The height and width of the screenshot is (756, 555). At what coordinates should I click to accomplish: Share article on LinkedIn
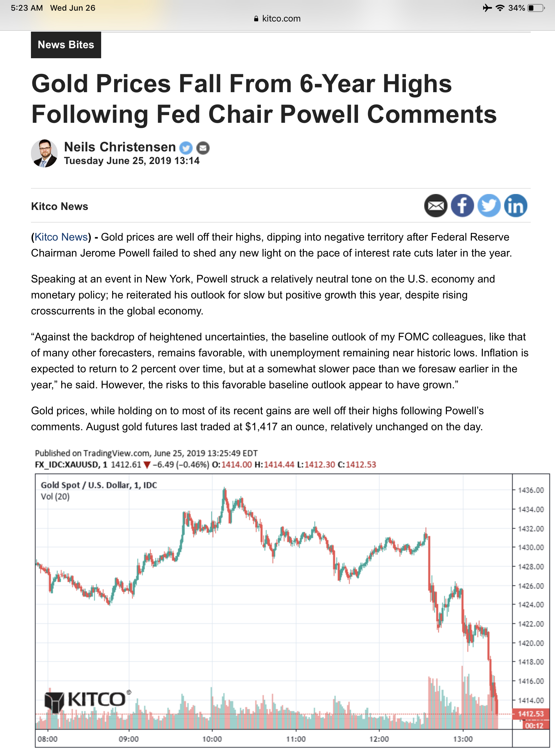pos(515,206)
